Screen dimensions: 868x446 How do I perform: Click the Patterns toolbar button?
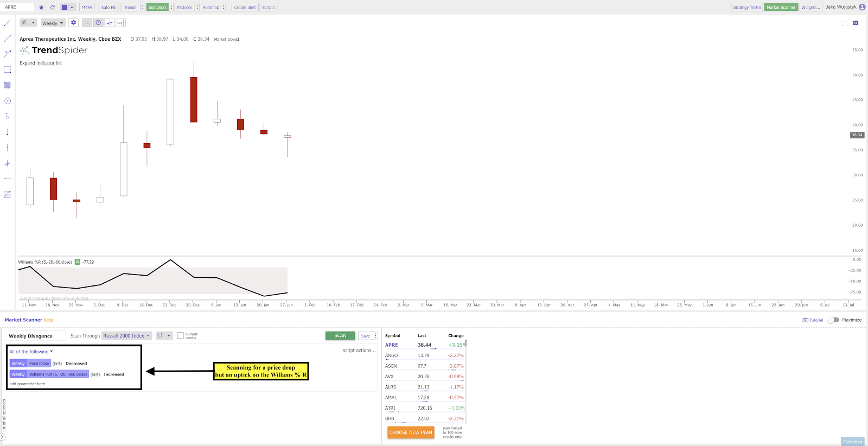click(x=184, y=7)
